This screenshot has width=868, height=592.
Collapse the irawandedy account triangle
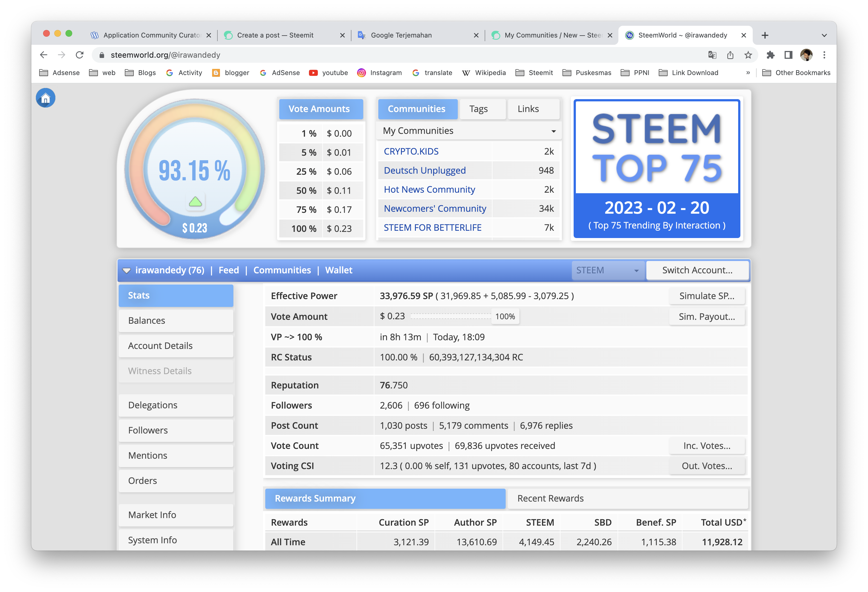pyautogui.click(x=126, y=271)
